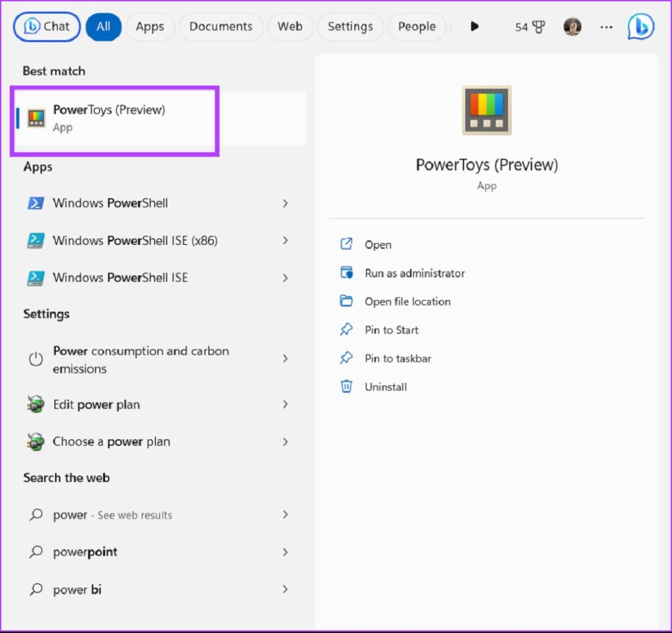The image size is (672, 633).
Task: Click the Open file location folder icon
Action: click(346, 301)
